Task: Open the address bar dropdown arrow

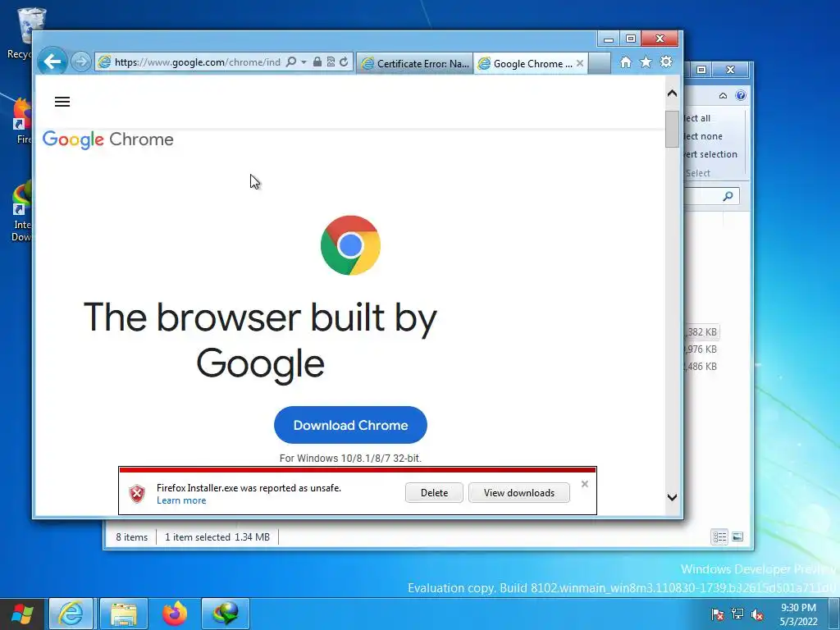Action: 304,62
